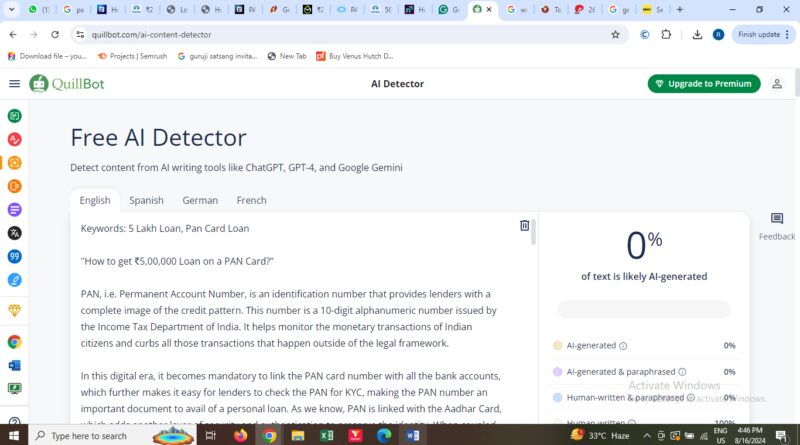The image size is (800, 445).
Task: Click the text box scrollbar
Action: click(x=533, y=233)
